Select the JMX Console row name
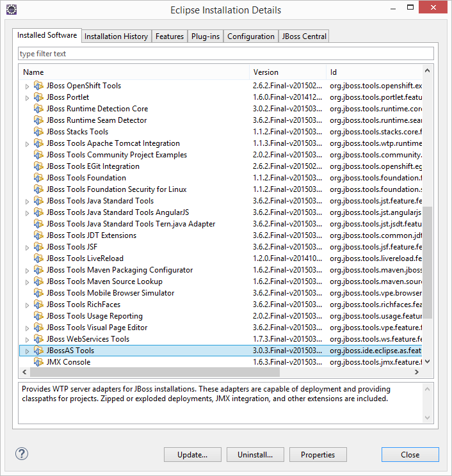Screen dimensions: 452x476 tap(69, 362)
